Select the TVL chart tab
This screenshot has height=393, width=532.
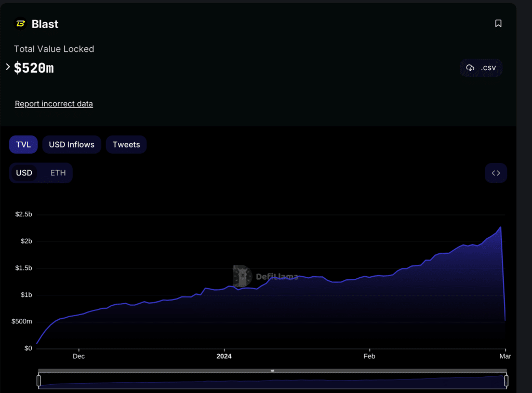click(23, 144)
